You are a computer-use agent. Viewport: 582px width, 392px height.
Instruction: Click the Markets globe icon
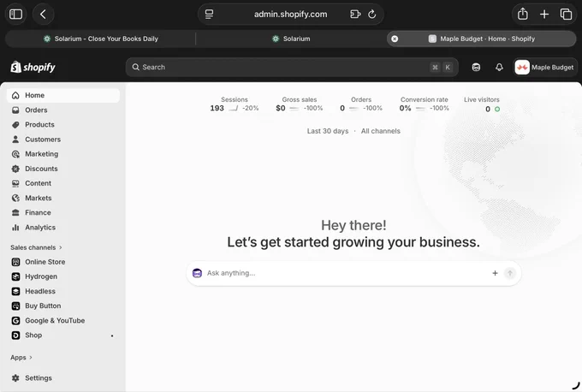pos(15,198)
